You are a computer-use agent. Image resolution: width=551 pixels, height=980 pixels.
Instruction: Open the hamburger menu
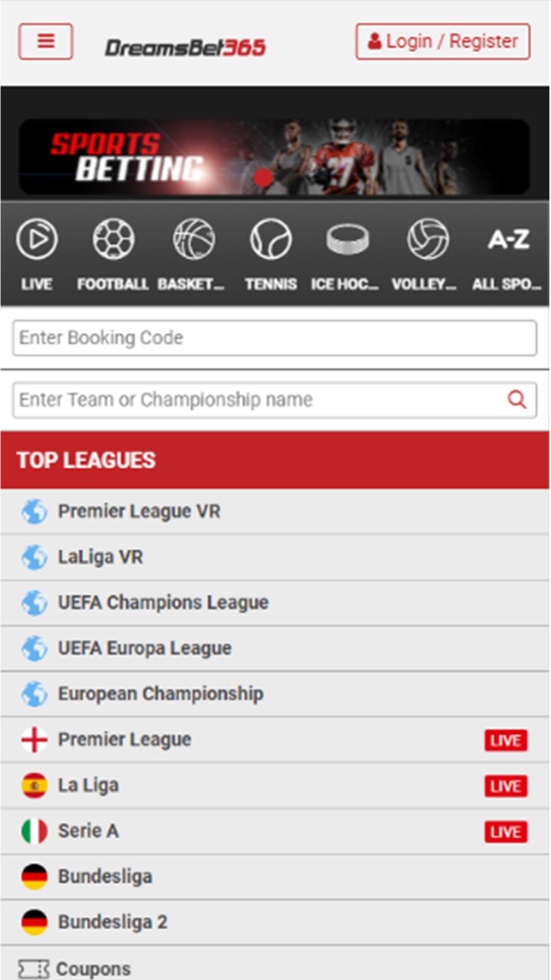(x=45, y=41)
